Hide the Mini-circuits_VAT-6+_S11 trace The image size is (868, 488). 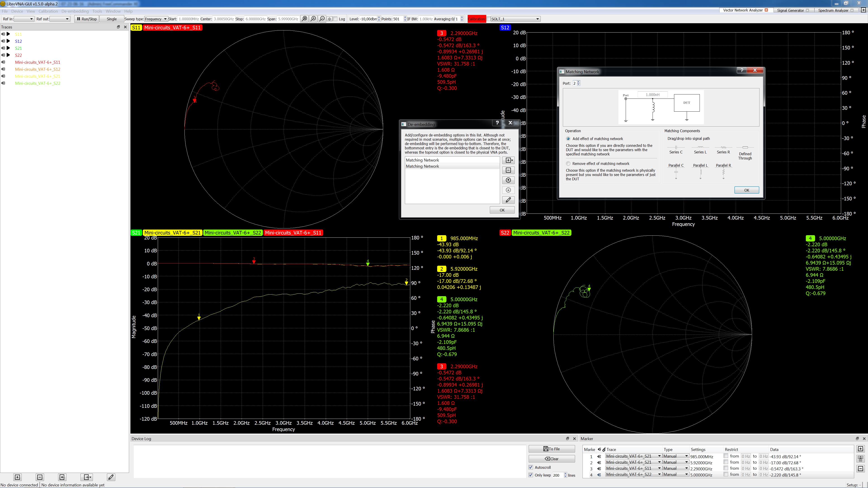3,62
